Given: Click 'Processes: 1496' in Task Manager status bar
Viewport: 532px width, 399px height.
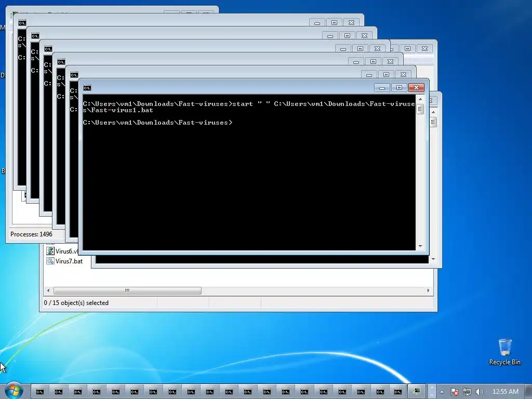Looking at the screenshot, I should (x=31, y=234).
